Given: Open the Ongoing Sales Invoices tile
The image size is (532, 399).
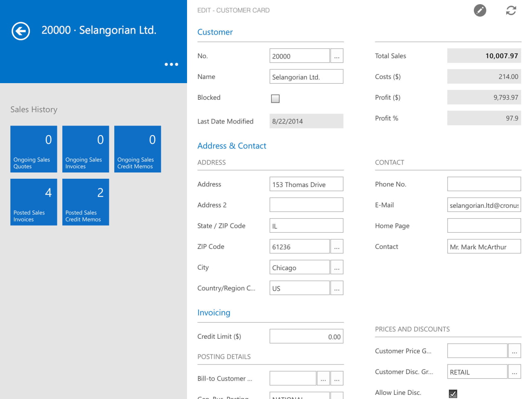Looking at the screenshot, I should coord(86,149).
